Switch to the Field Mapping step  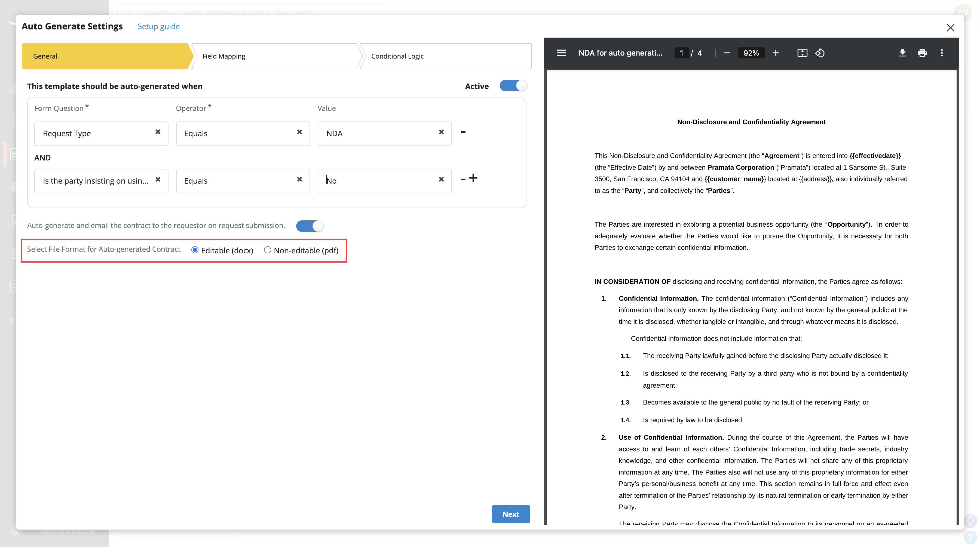(276, 56)
